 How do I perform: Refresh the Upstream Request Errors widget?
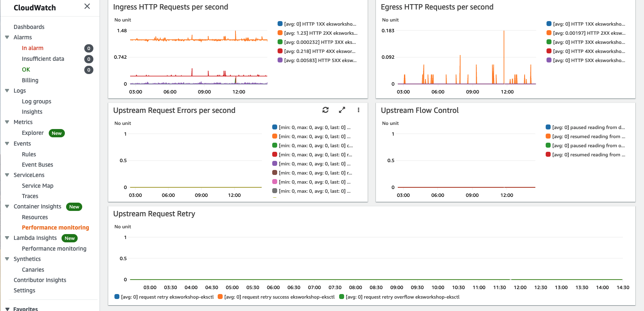(326, 110)
